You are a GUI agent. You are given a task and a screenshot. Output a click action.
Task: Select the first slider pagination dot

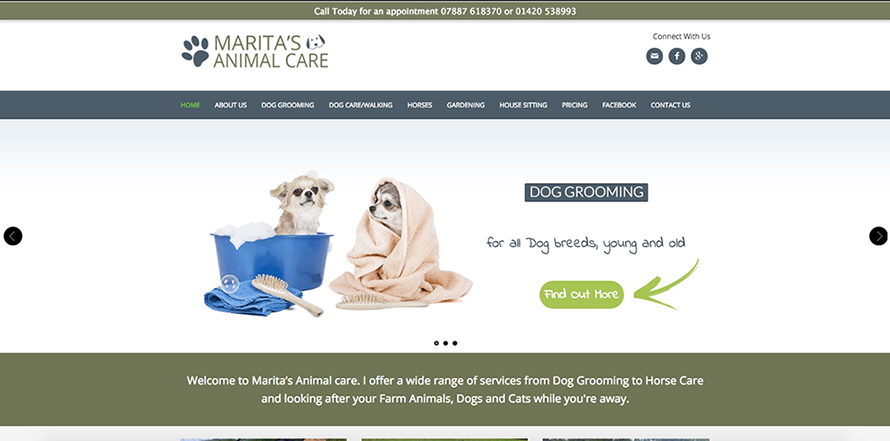[x=436, y=343]
